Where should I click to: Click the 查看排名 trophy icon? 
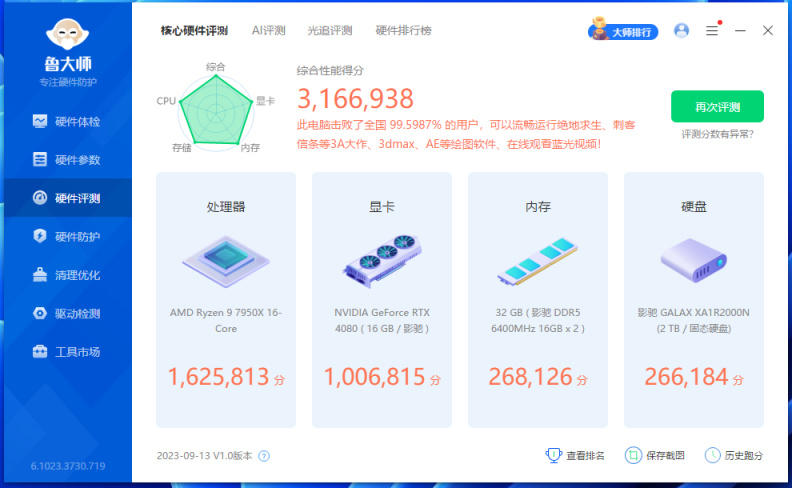pos(554,455)
